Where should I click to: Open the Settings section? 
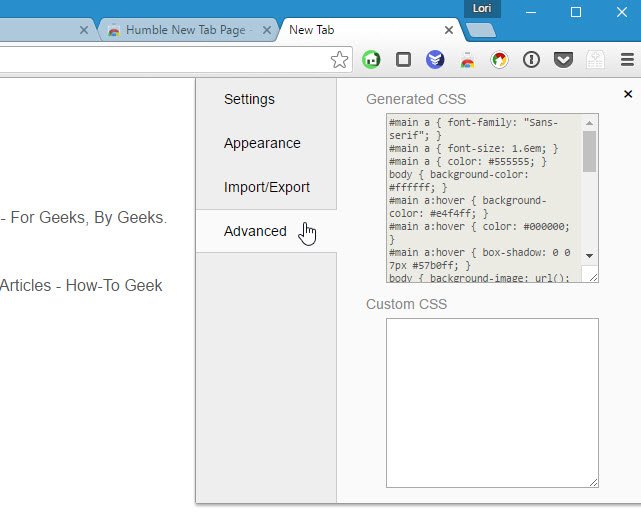[x=249, y=99]
